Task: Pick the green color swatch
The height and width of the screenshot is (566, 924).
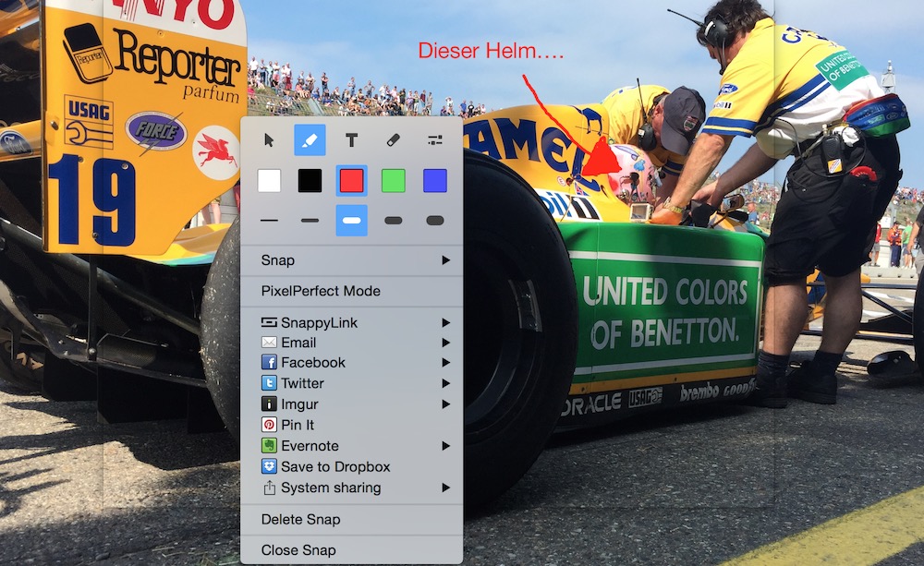Action: tap(393, 180)
